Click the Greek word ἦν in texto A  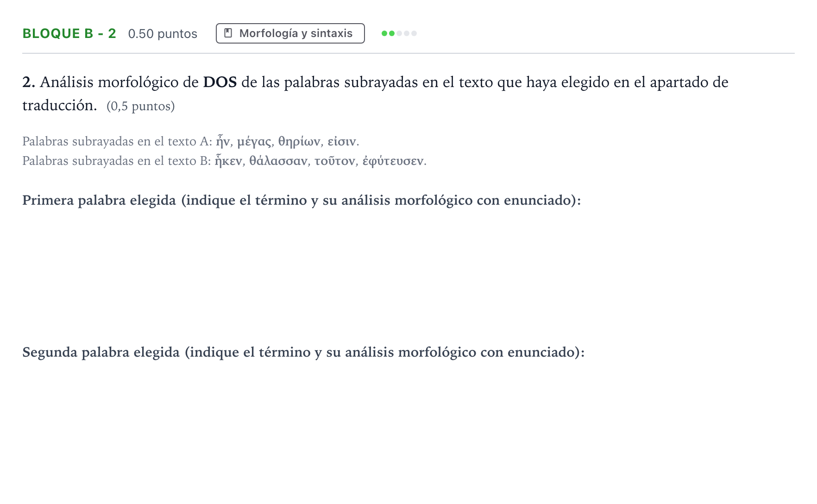pyautogui.click(x=223, y=141)
